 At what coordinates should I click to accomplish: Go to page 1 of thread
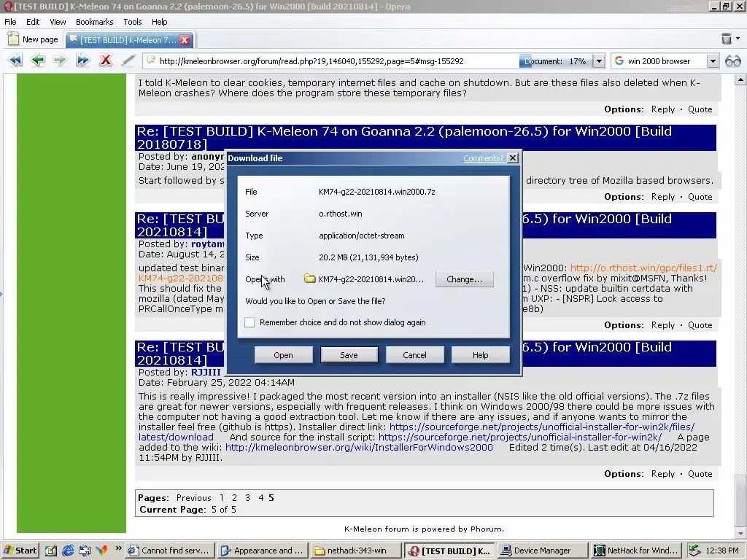222,497
